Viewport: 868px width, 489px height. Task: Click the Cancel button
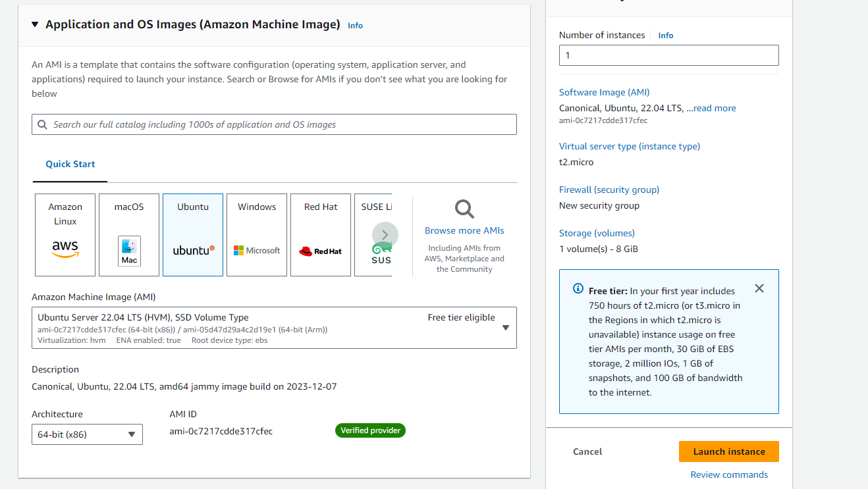[x=587, y=451]
